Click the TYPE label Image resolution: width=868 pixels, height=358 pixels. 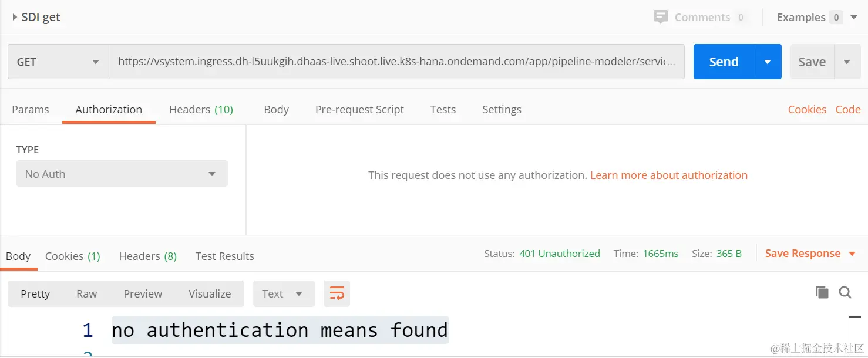point(28,150)
